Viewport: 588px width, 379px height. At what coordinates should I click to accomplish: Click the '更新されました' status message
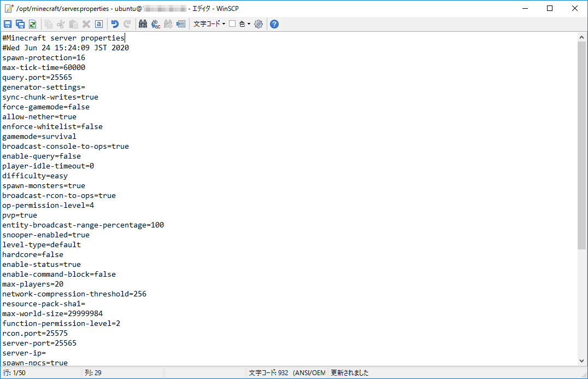(350, 372)
